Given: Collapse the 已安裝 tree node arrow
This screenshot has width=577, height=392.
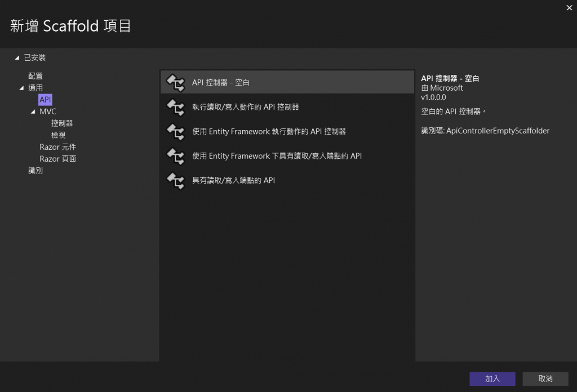Looking at the screenshot, I should 17,58.
